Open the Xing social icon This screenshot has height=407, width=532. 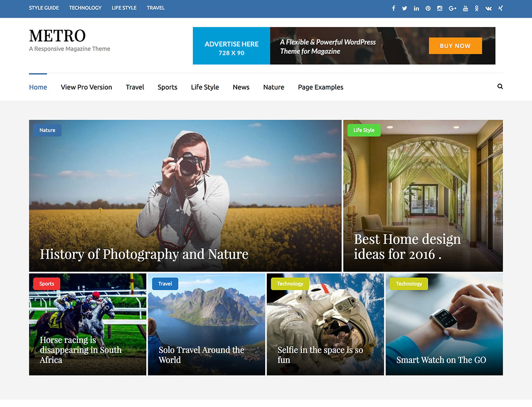click(501, 8)
